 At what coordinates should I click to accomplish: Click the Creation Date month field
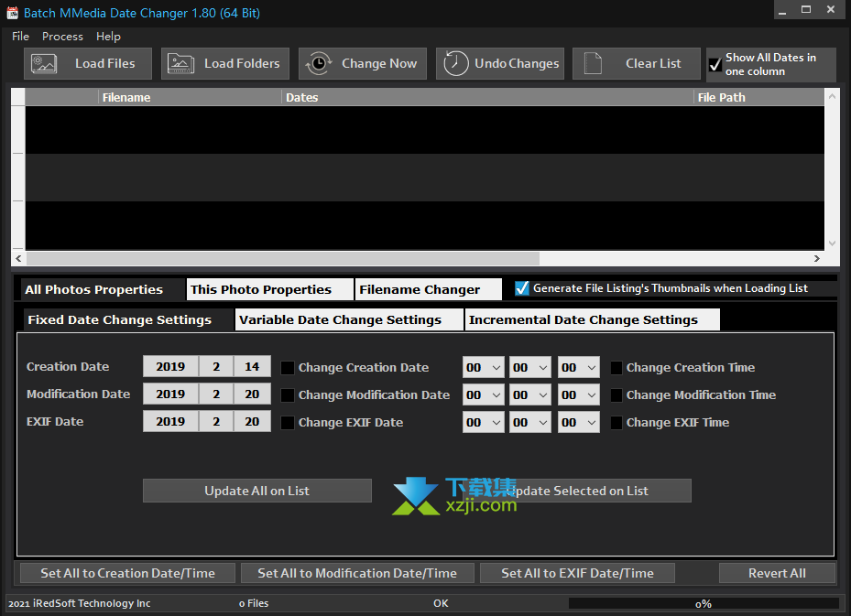[216, 366]
